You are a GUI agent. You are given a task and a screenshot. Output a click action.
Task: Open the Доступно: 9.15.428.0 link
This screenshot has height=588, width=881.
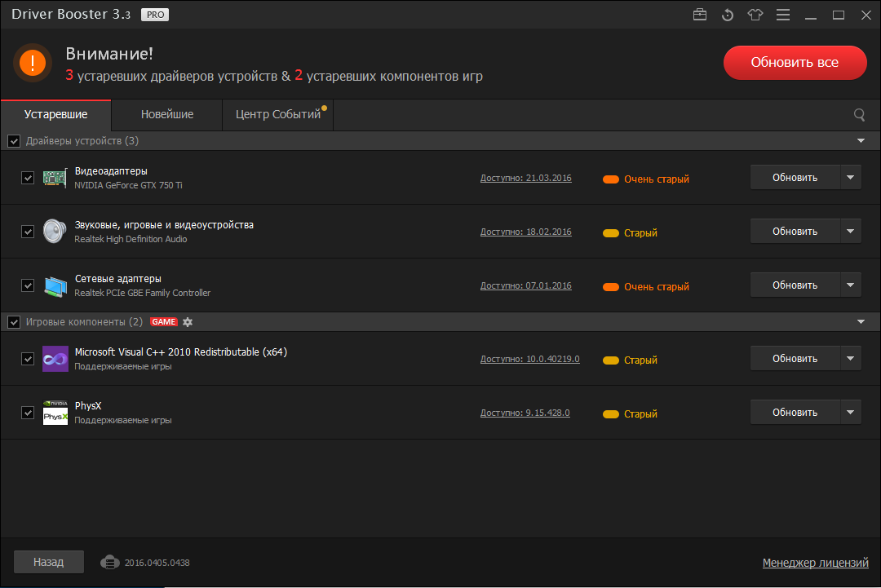coord(525,413)
